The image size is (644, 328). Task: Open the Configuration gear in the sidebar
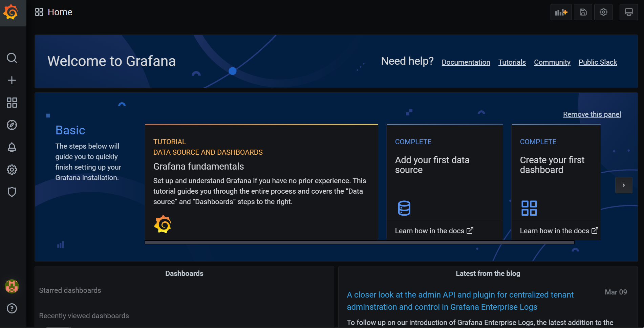(x=12, y=170)
